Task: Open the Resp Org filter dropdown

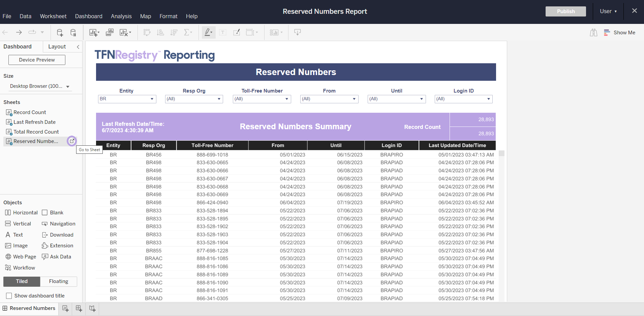Action: 194,99
